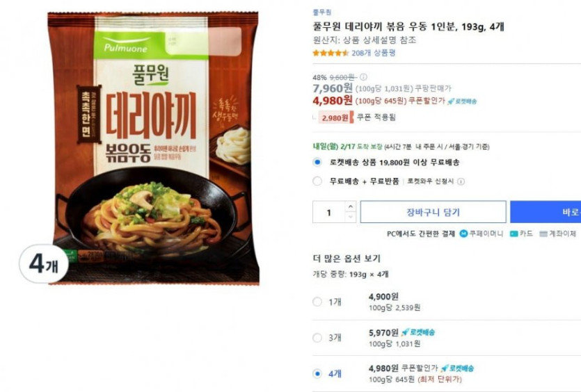Image resolution: width=581 pixels, height=392 pixels.
Task: Click the rocket delivery badge in 3개 option
Action: (418, 332)
